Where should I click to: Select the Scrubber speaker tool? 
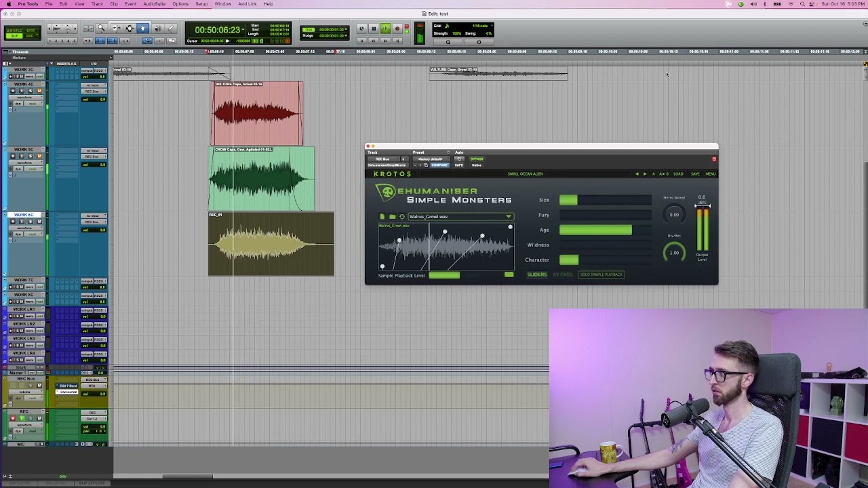click(157, 28)
